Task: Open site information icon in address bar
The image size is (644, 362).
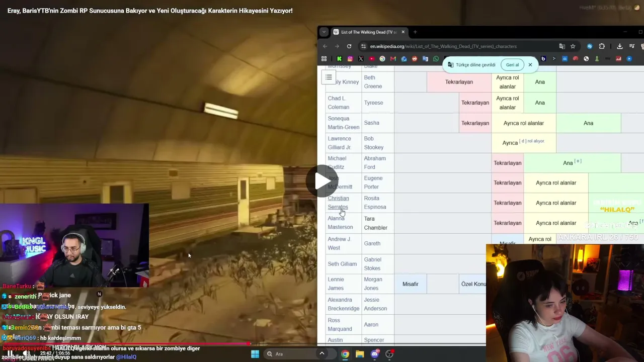Action: pyautogui.click(x=363, y=46)
